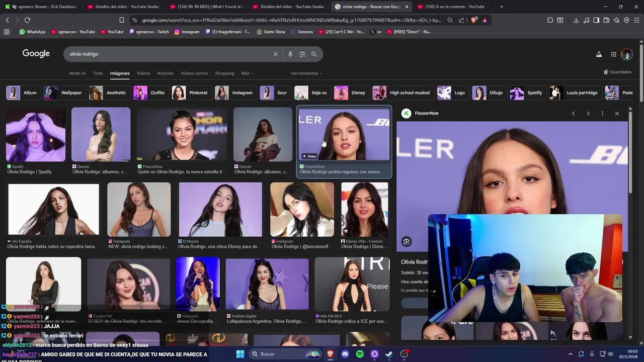The width and height of the screenshot is (644, 362).
Task: Switch to the Modo IA tab
Action: pos(77,73)
